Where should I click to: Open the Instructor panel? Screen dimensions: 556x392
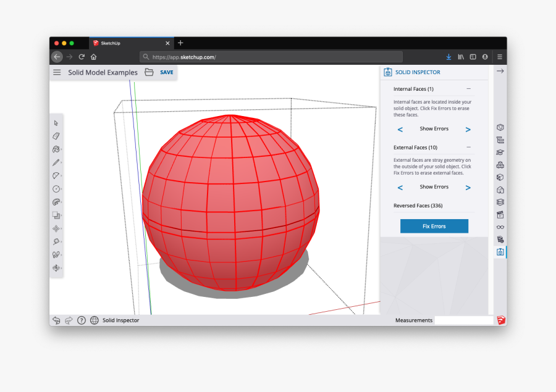click(500, 152)
